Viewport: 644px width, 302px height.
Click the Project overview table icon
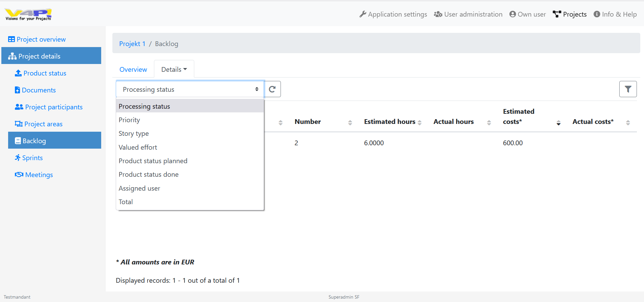click(12, 39)
